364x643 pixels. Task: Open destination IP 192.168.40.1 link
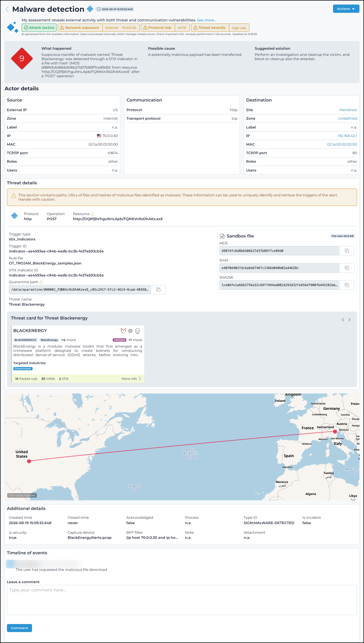tap(347, 136)
